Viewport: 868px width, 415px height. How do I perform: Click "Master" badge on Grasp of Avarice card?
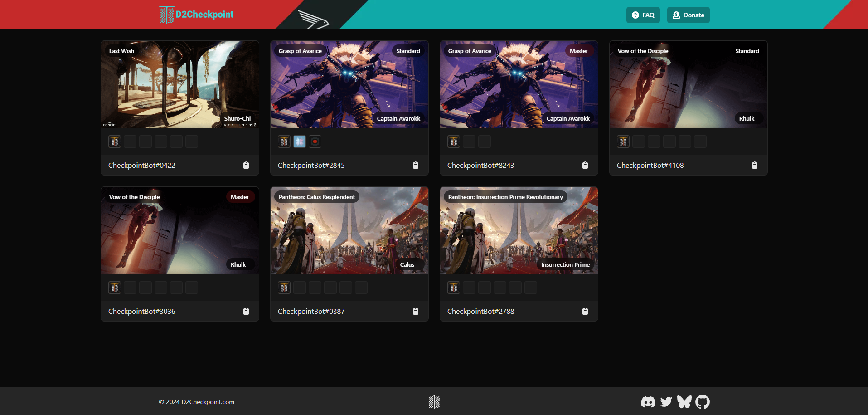(579, 51)
